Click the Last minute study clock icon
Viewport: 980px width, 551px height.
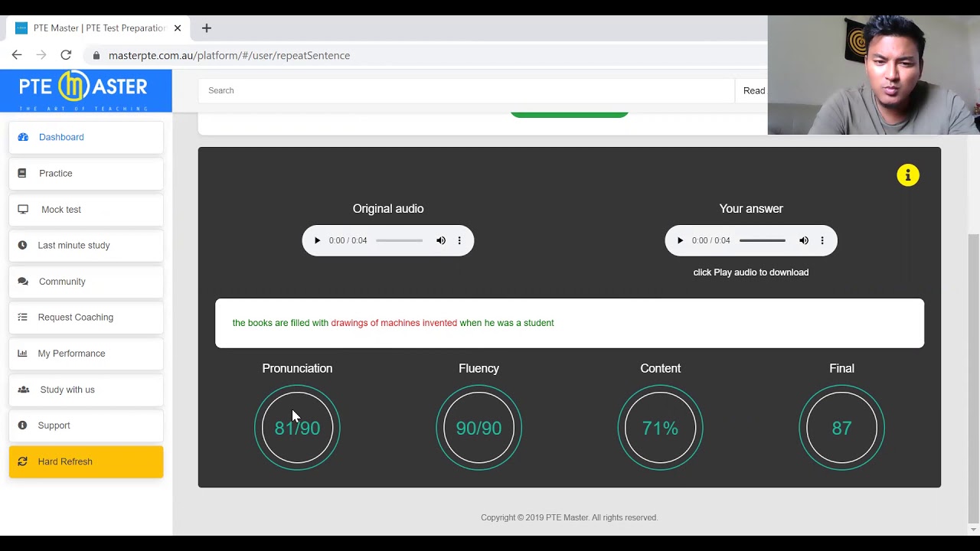(22, 245)
